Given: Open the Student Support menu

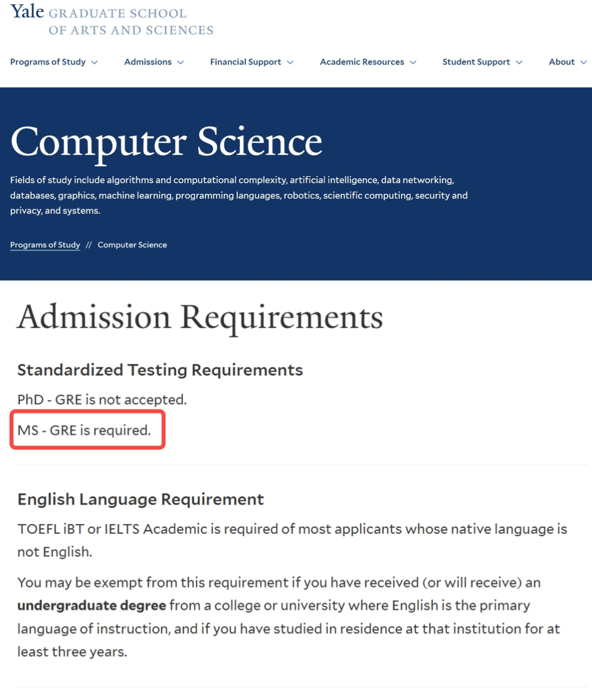Looking at the screenshot, I should click(x=482, y=62).
